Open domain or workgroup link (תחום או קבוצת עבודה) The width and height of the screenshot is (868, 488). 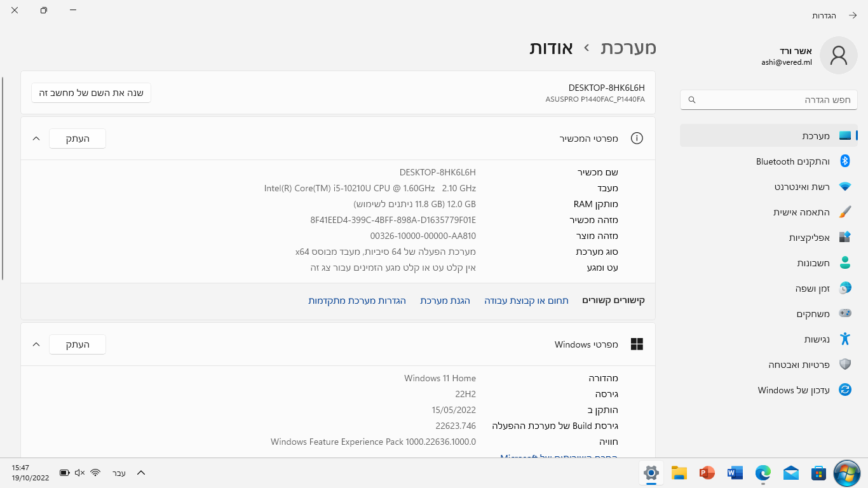click(526, 301)
